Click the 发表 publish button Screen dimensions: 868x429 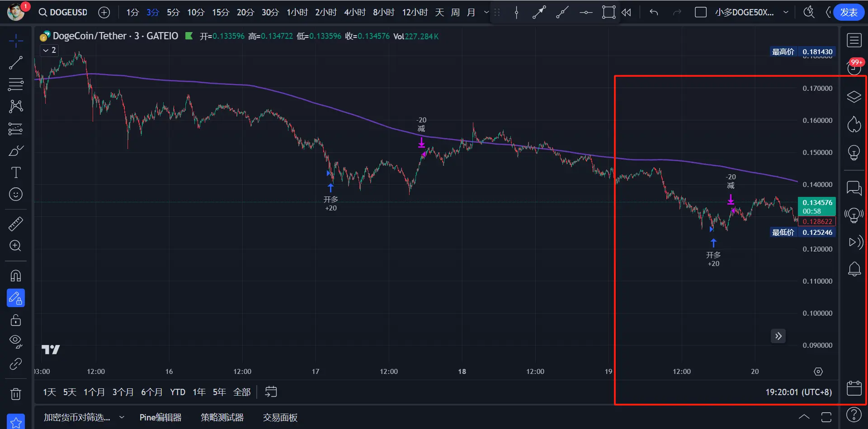(849, 12)
